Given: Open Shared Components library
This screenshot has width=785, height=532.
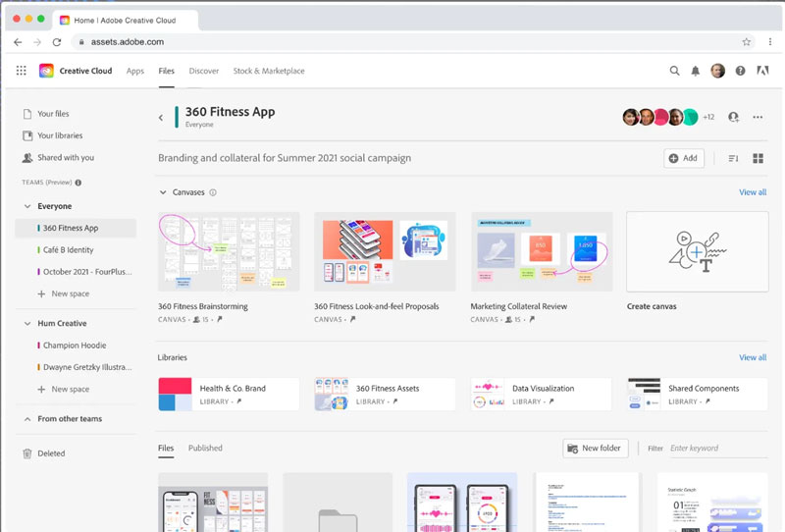Looking at the screenshot, I should coord(698,395).
